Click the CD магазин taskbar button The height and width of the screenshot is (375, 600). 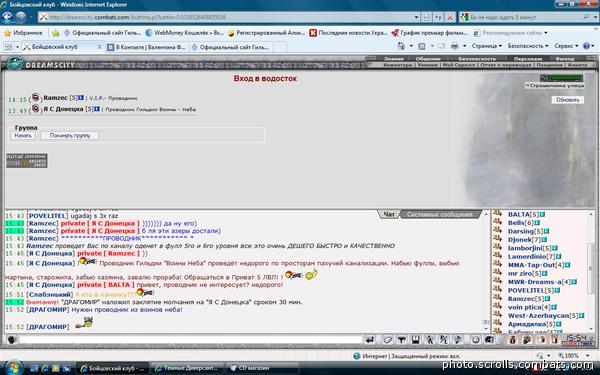point(262,368)
